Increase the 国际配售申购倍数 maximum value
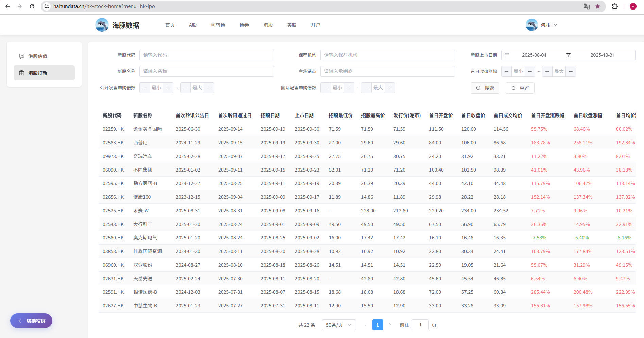The image size is (644, 338). click(390, 88)
